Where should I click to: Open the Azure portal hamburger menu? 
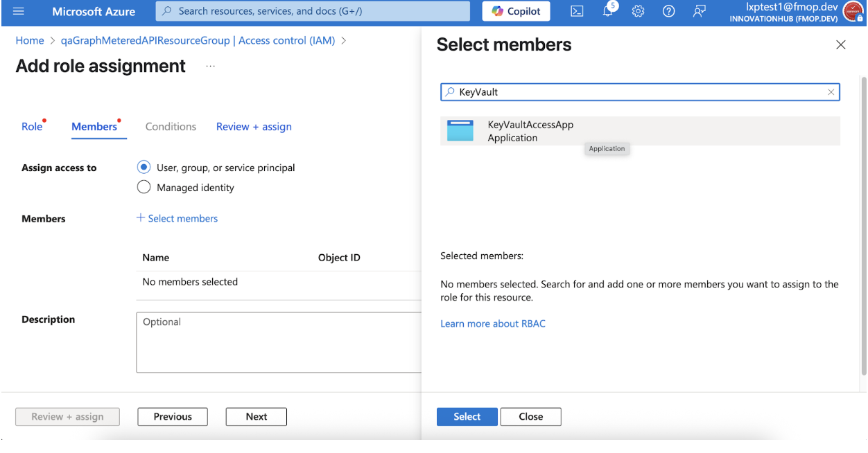19,12
